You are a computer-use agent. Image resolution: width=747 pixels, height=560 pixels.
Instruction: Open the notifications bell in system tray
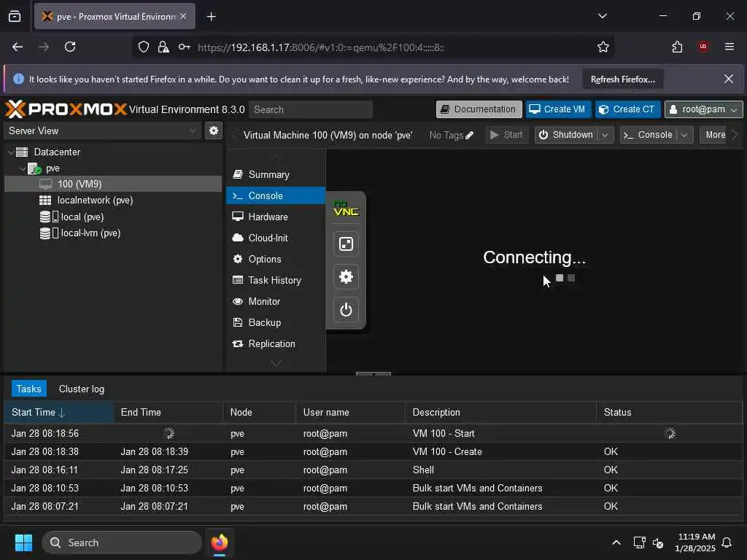click(x=727, y=542)
